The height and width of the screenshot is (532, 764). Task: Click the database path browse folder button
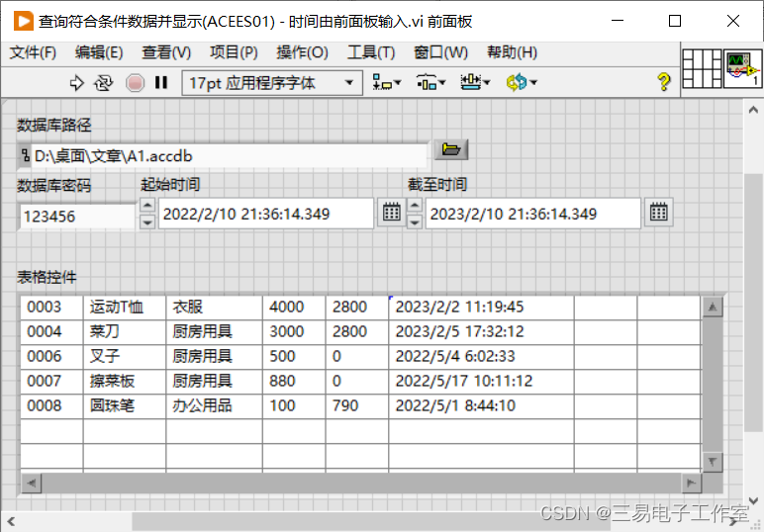[x=450, y=149]
